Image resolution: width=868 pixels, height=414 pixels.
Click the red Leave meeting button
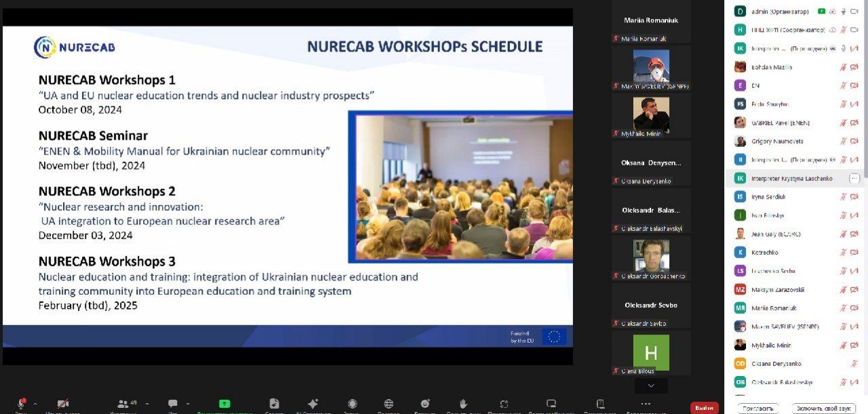(705, 408)
